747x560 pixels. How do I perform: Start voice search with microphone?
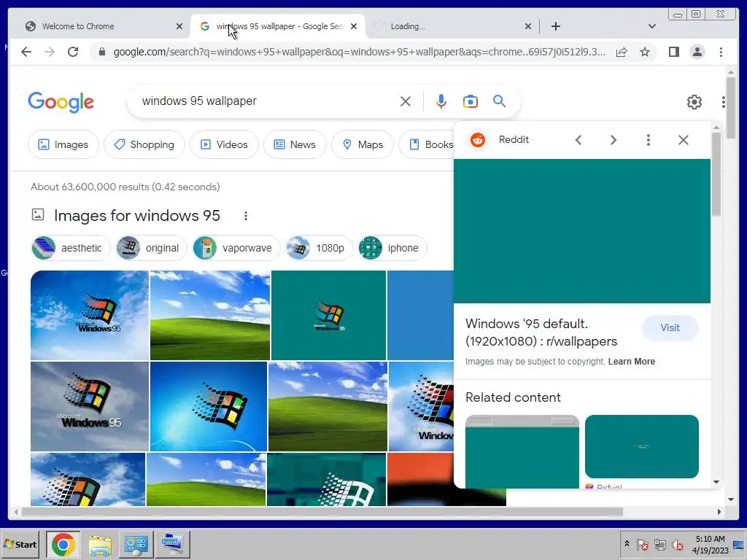click(x=441, y=101)
